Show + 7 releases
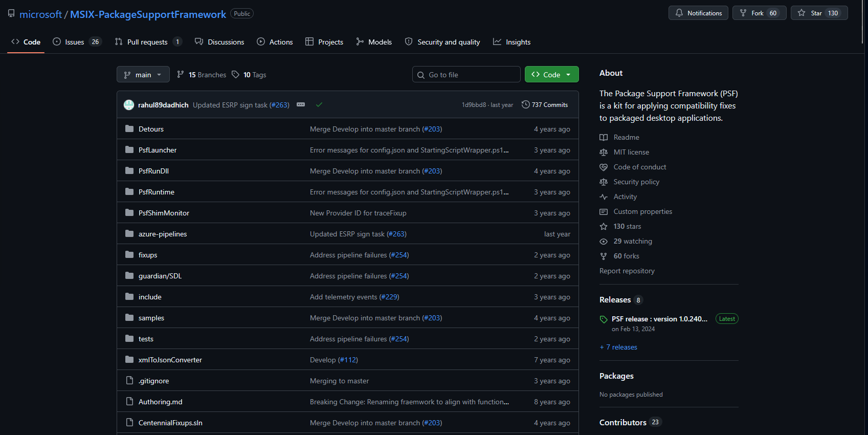The height and width of the screenshot is (435, 868). [618, 347]
